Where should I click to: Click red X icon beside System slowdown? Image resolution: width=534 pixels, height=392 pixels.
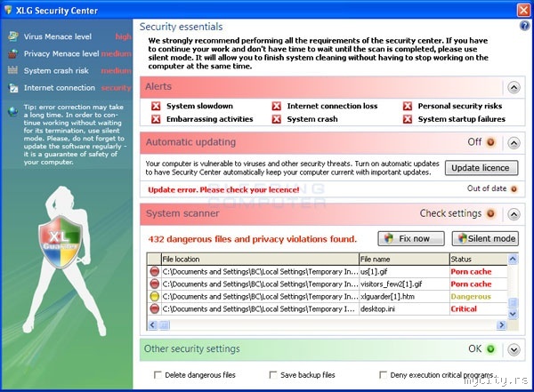156,106
